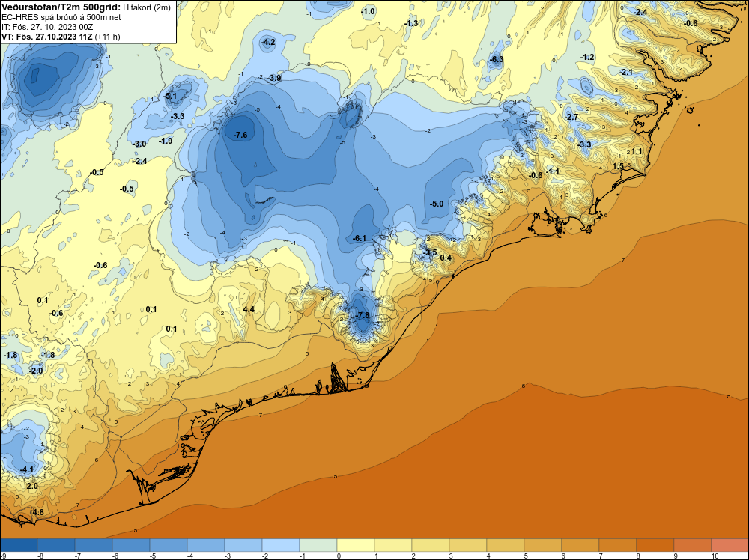The image size is (749, 560).
Task: Click the 'IT: Fös. 27. 10. 2023 00Z' line
Action: click(46, 27)
